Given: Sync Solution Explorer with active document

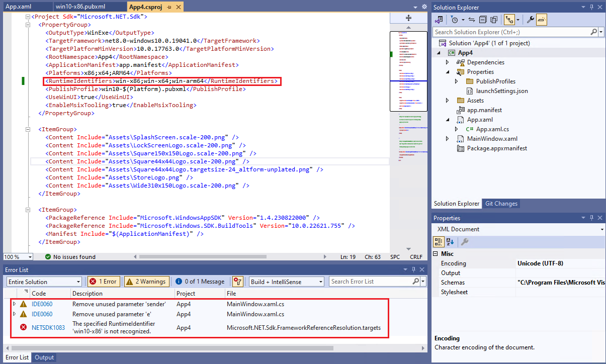Looking at the screenshot, I should 471,19.
